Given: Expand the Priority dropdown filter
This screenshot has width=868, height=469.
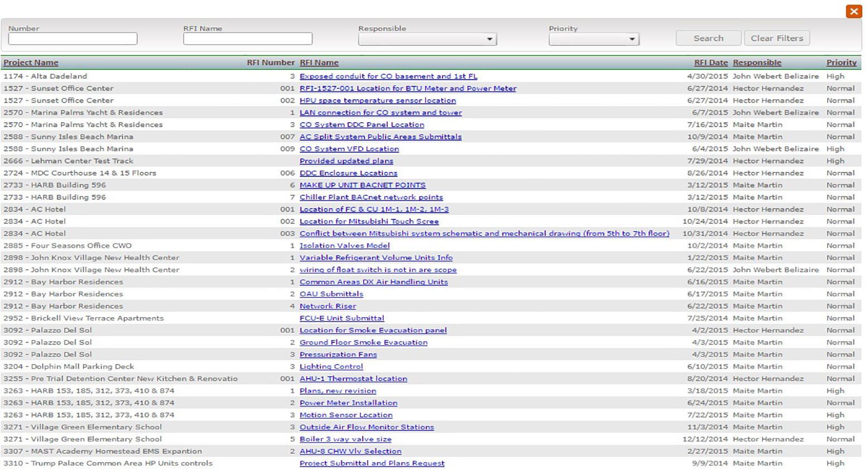Looking at the screenshot, I should click(x=594, y=39).
